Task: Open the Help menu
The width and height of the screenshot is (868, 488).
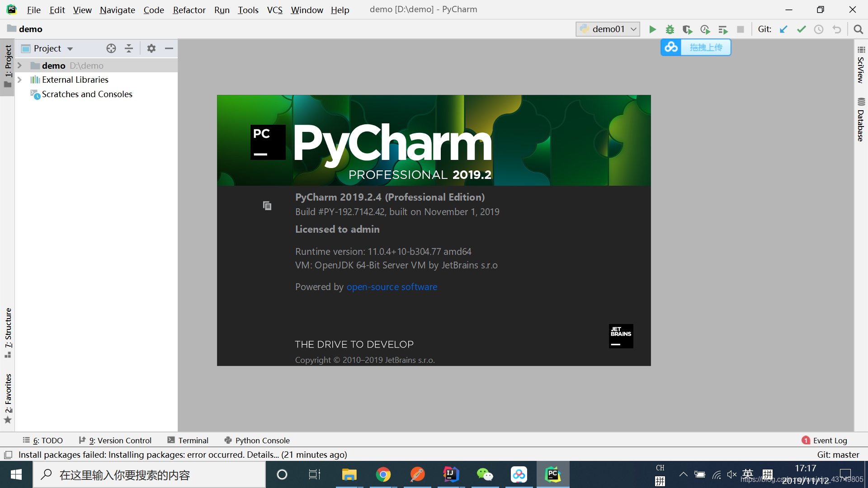Action: click(340, 9)
